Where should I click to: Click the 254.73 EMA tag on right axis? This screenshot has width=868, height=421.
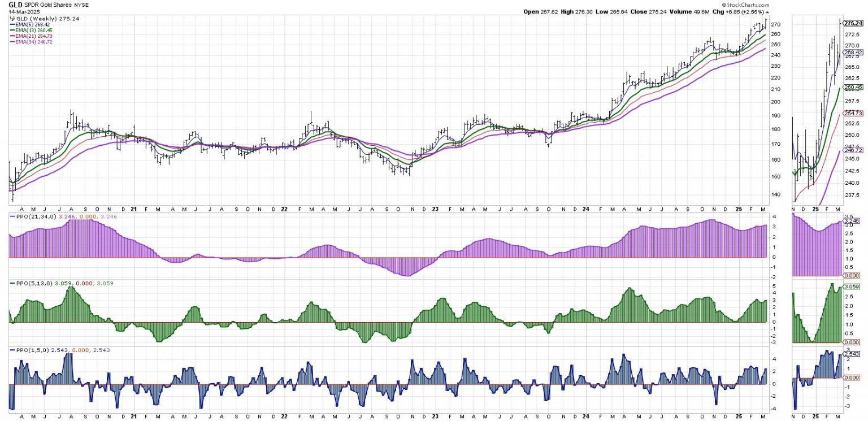point(852,113)
